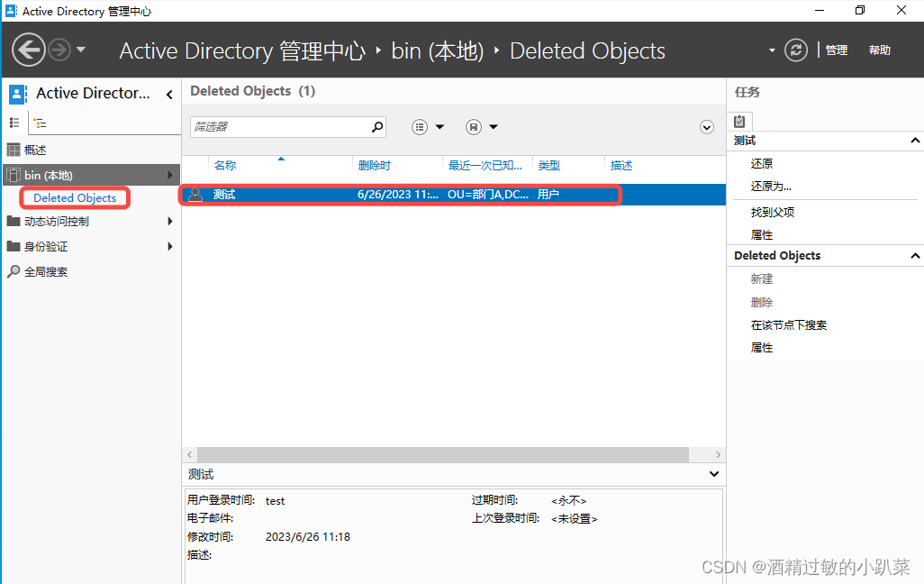Expand bin (本地) submenu arrow

pyautogui.click(x=169, y=175)
